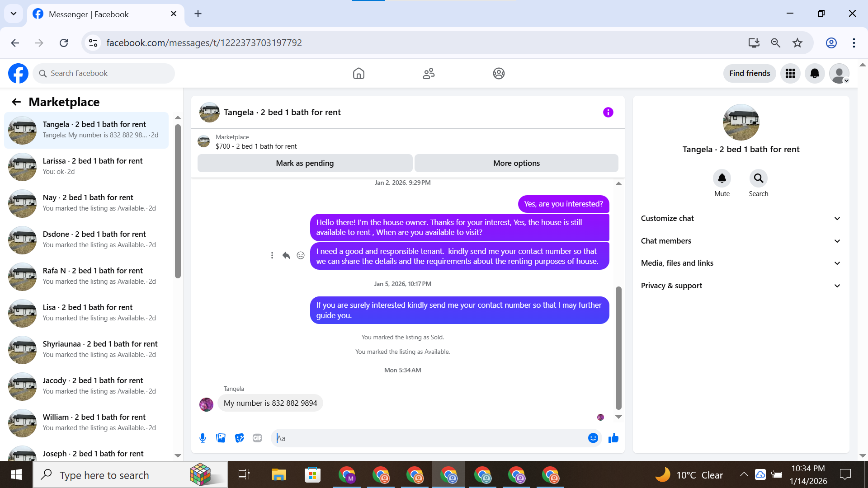Expand the Chat members section
The width and height of the screenshot is (868, 488).
click(x=741, y=241)
